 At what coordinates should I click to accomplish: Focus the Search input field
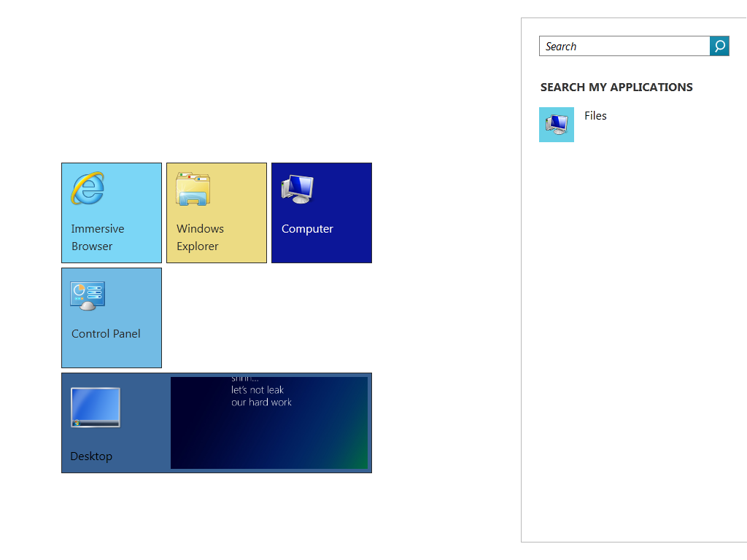coord(624,46)
